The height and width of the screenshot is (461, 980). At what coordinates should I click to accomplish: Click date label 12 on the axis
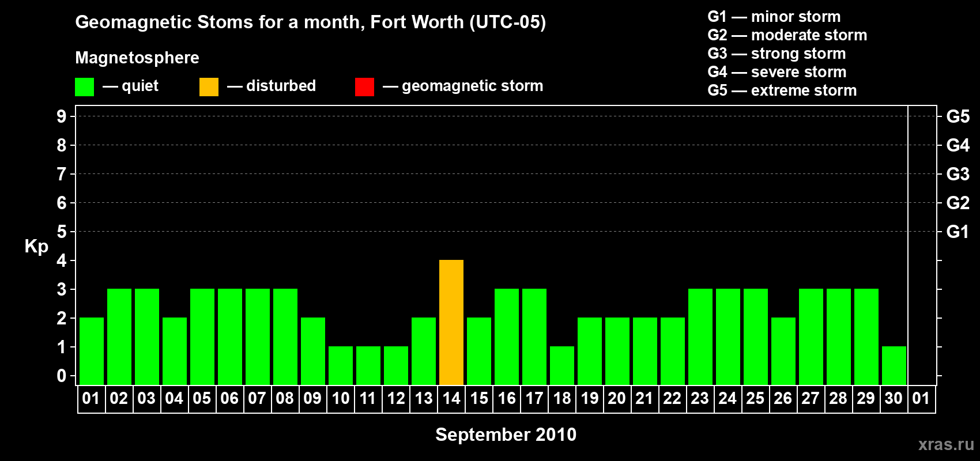[396, 398]
